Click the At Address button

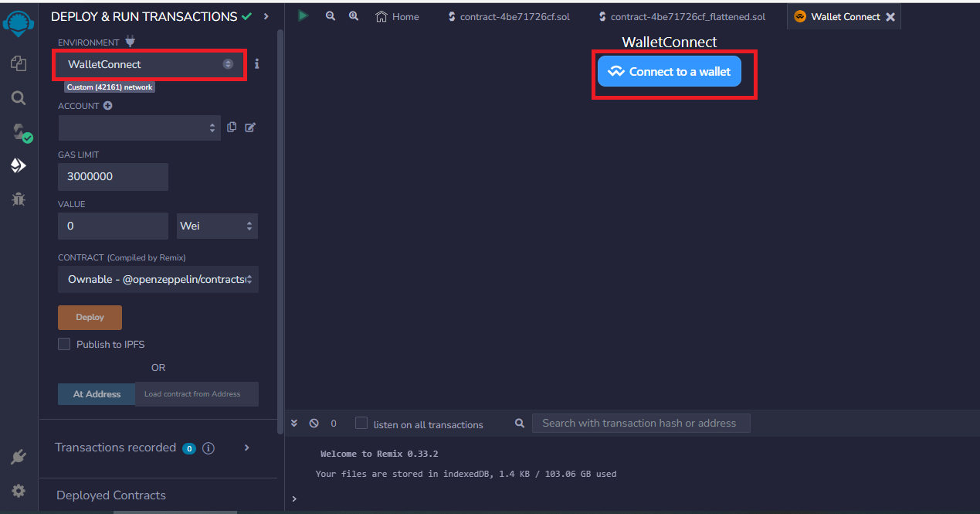[x=97, y=394]
